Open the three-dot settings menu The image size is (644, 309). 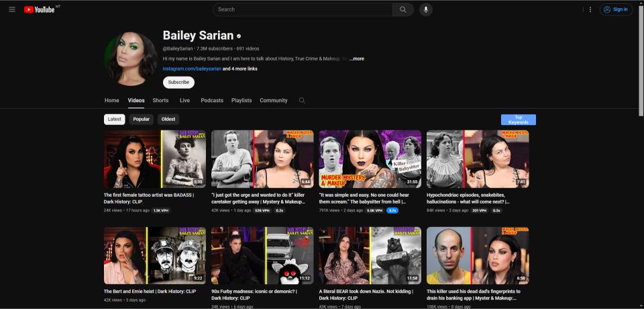coord(590,9)
